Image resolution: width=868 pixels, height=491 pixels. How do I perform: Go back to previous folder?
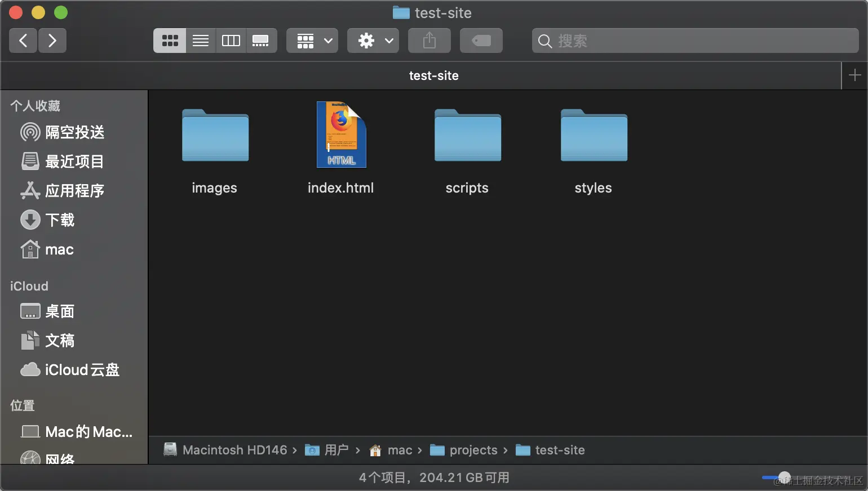click(24, 41)
